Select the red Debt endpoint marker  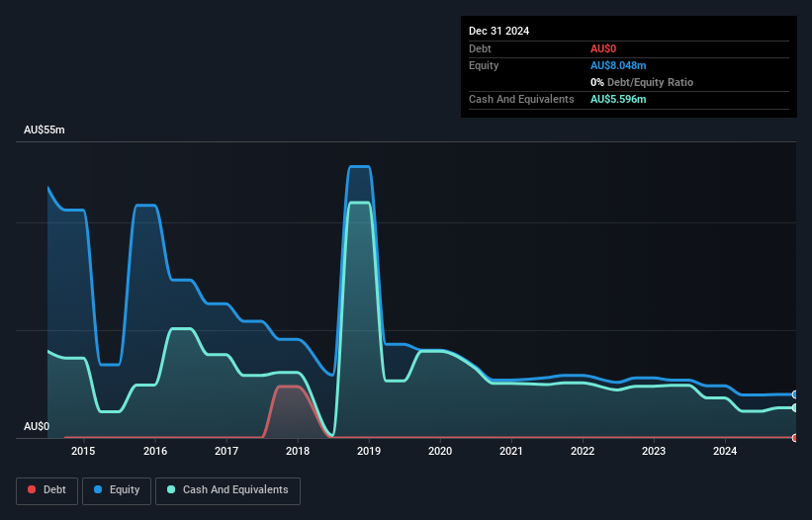coord(795,438)
